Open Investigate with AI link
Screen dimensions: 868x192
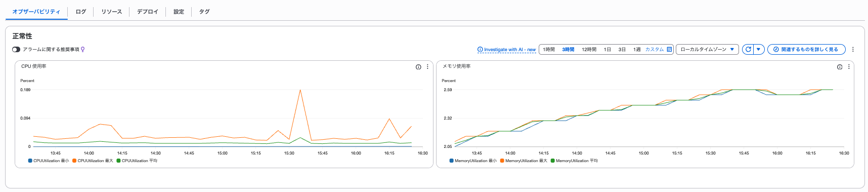[x=506, y=50]
